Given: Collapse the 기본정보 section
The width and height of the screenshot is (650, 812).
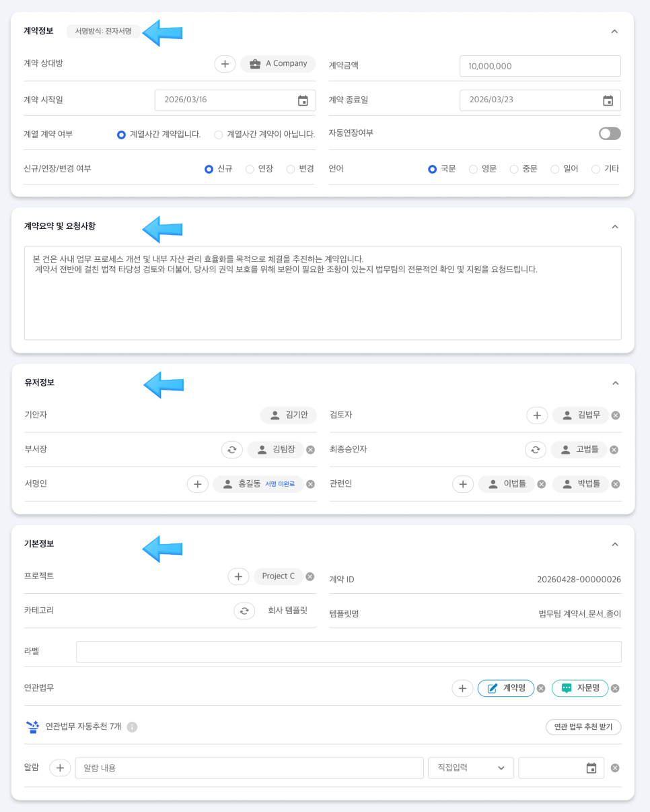Looking at the screenshot, I should coord(614,543).
